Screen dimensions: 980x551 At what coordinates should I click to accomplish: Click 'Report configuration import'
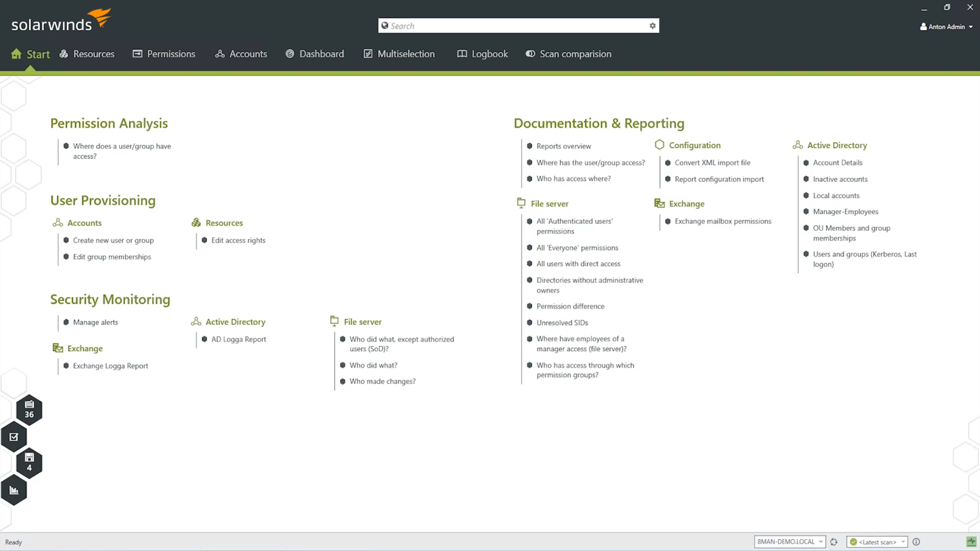(719, 179)
